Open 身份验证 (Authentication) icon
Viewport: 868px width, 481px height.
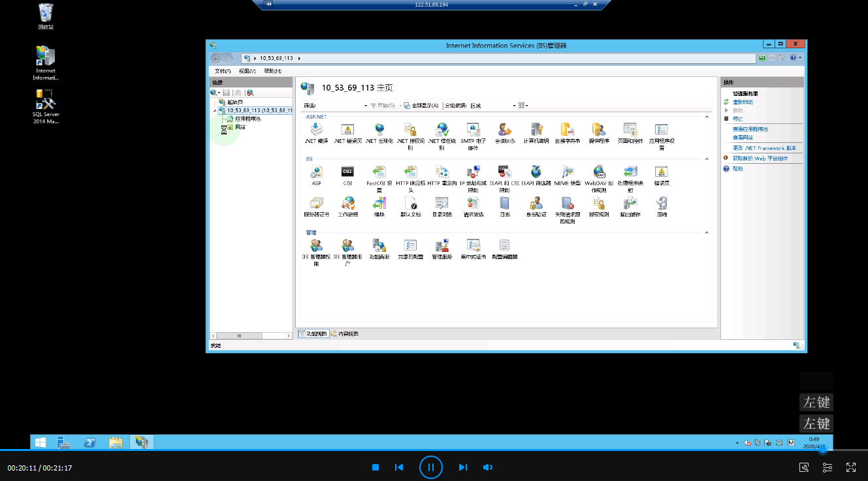point(536,204)
